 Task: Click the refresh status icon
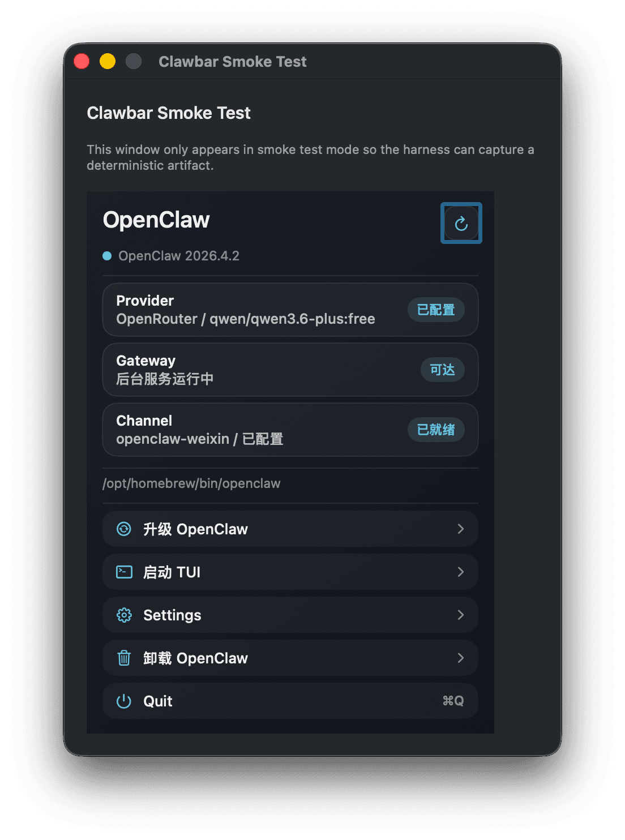pyautogui.click(x=460, y=222)
